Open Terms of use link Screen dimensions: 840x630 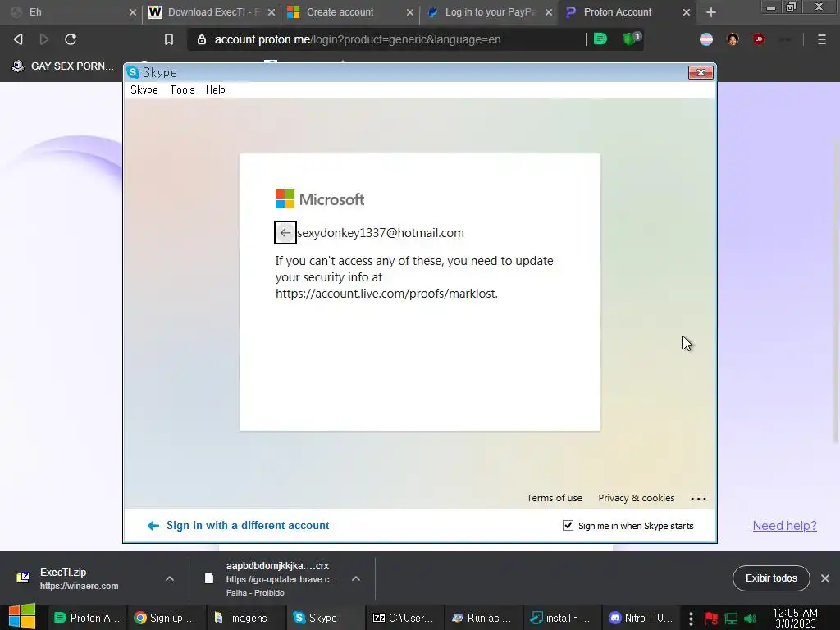click(554, 498)
